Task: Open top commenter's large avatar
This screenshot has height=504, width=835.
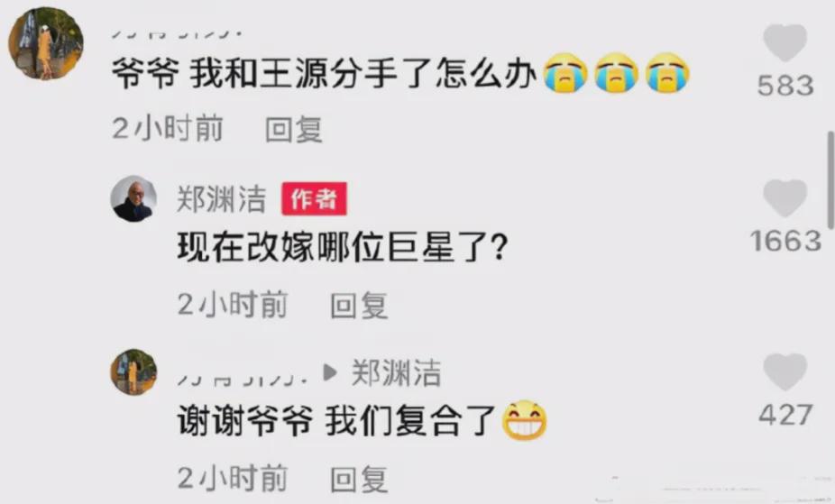Action: [46, 43]
